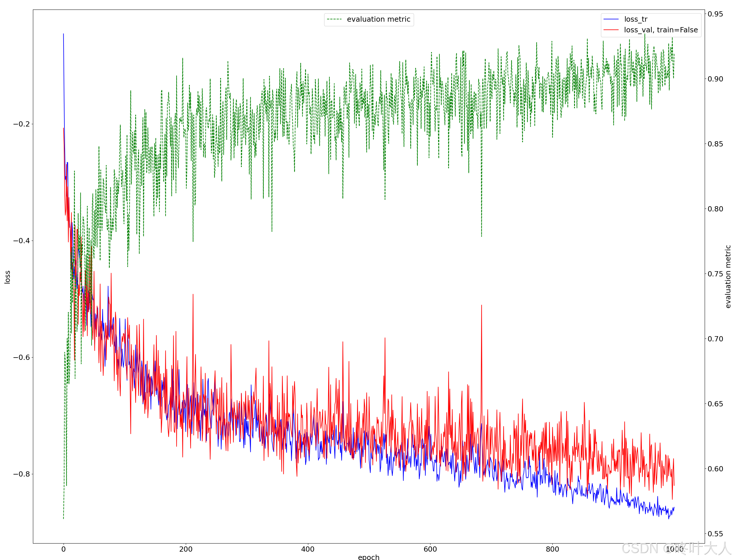Click left axis tick label −0.6

click(21, 357)
